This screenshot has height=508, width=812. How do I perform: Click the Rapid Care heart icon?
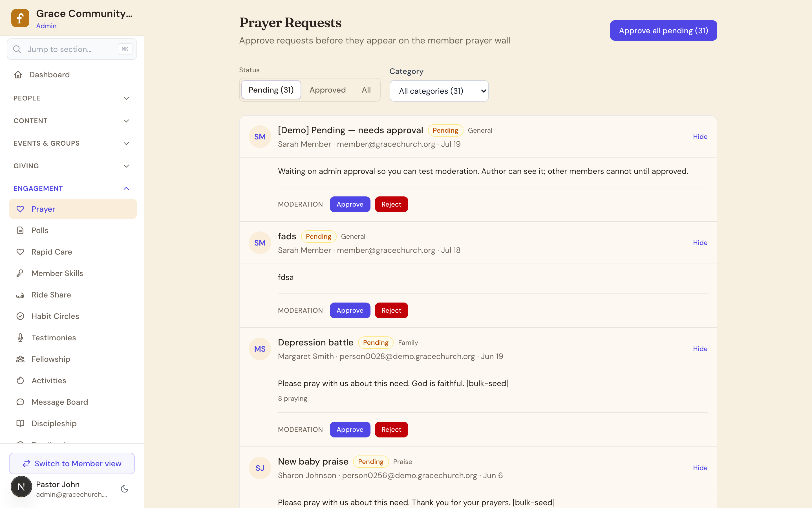pos(21,252)
